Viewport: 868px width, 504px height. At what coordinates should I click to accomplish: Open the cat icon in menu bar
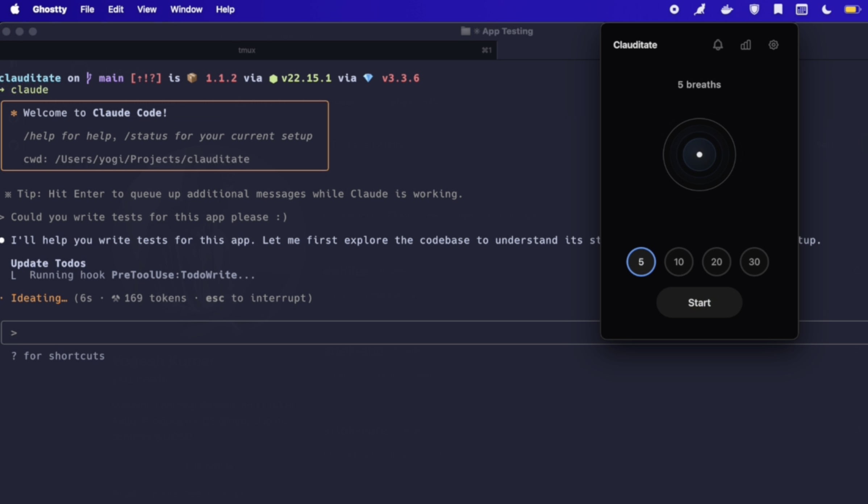700,9
